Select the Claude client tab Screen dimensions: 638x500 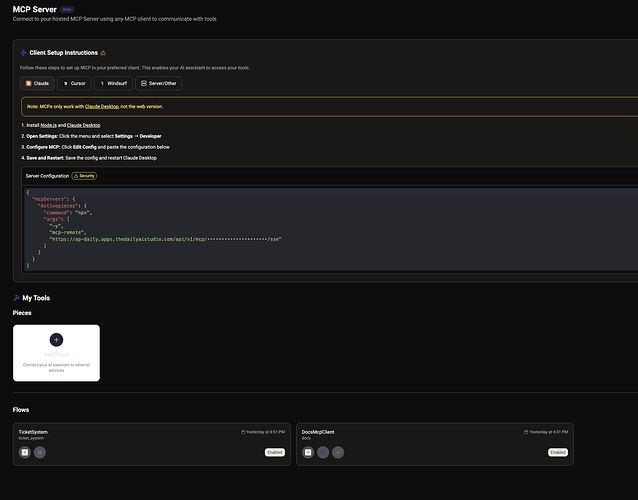point(37,83)
